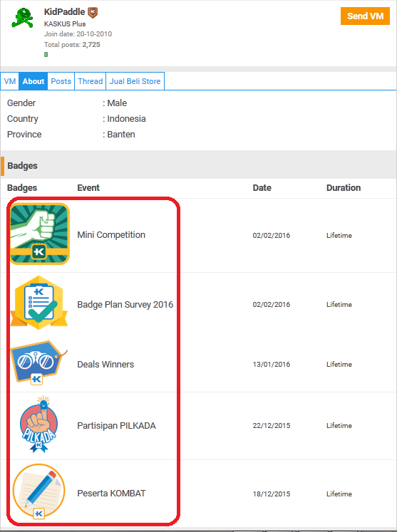Click Lifetime duration in Deals Winners row
Screen dimensions: 397x532
339,365
